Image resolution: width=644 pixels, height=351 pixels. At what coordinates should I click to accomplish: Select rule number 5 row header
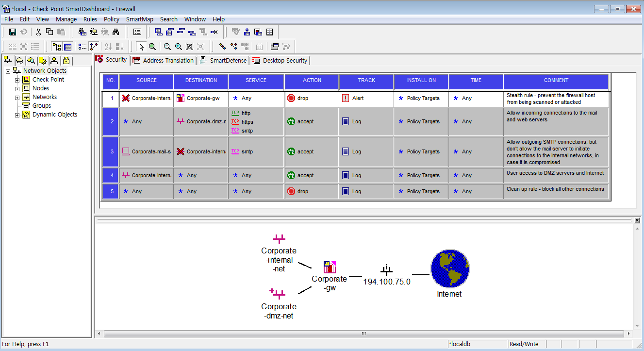point(110,192)
